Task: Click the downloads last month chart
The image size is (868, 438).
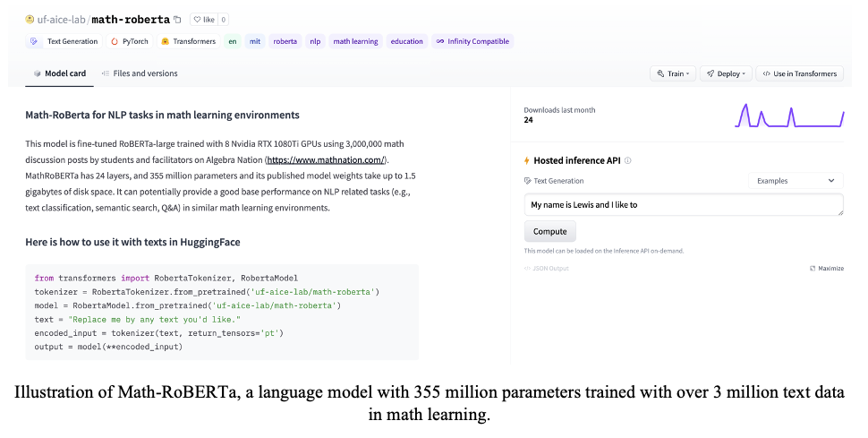Action: click(789, 116)
